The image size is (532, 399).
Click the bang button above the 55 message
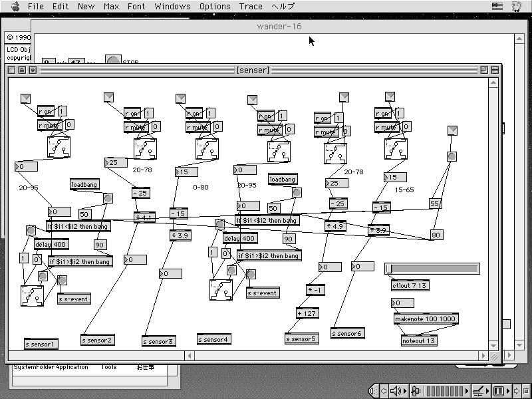[452, 156]
